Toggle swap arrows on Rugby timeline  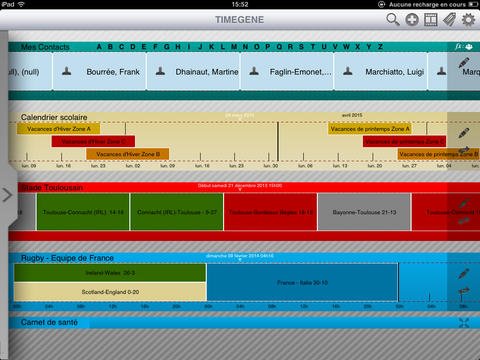pos(464,291)
